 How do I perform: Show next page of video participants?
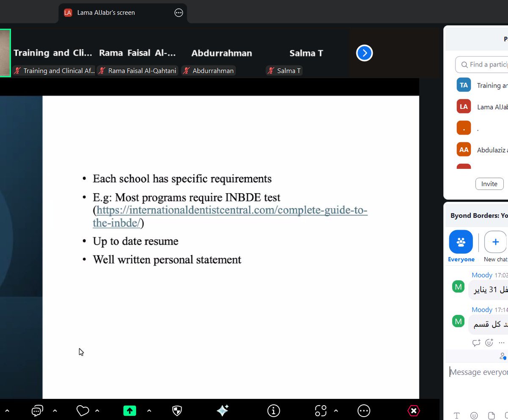(x=364, y=53)
